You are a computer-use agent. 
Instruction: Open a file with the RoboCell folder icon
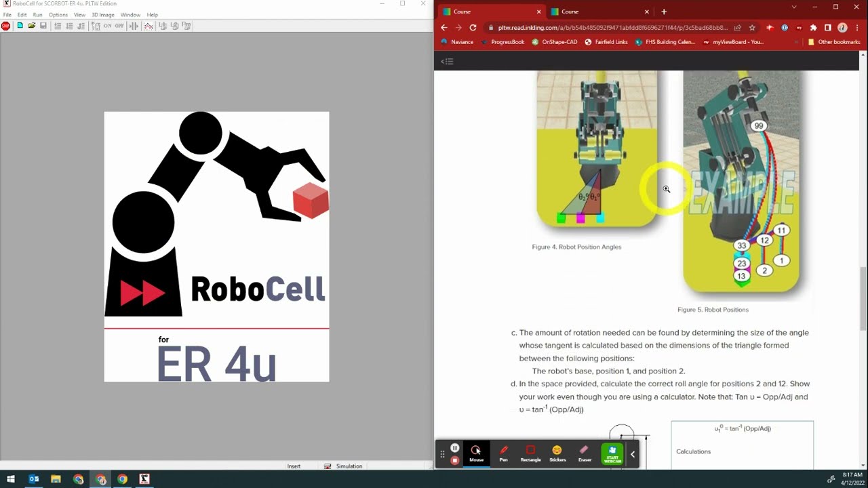[x=32, y=26]
